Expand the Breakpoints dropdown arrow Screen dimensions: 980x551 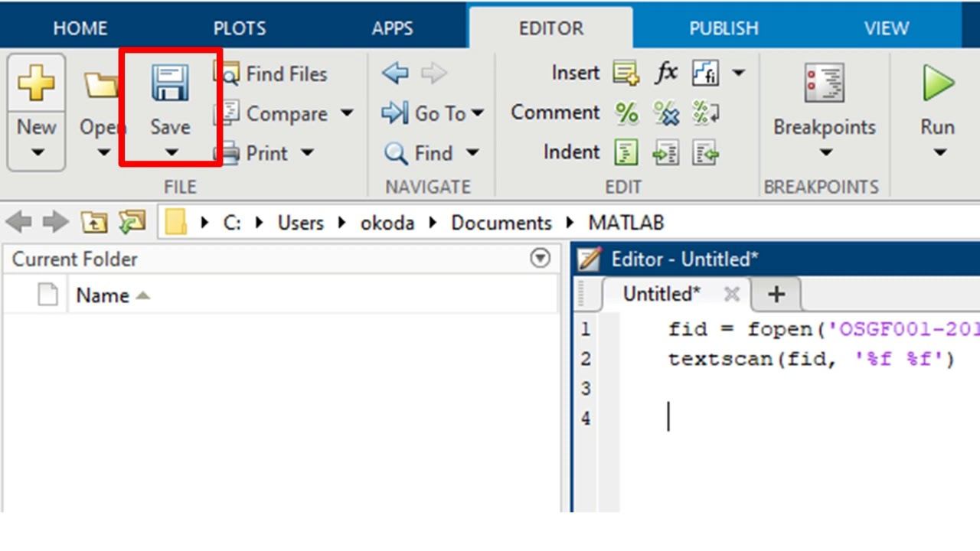click(825, 152)
